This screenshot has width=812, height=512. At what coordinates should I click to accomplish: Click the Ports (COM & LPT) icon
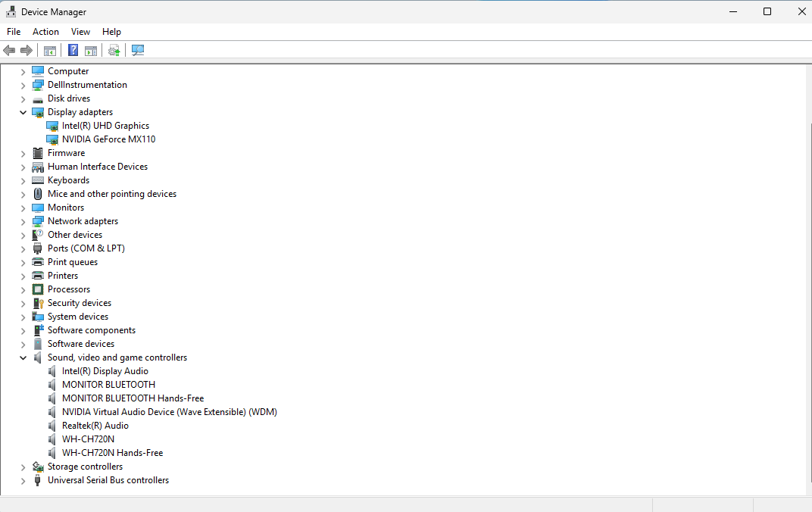[38, 248]
